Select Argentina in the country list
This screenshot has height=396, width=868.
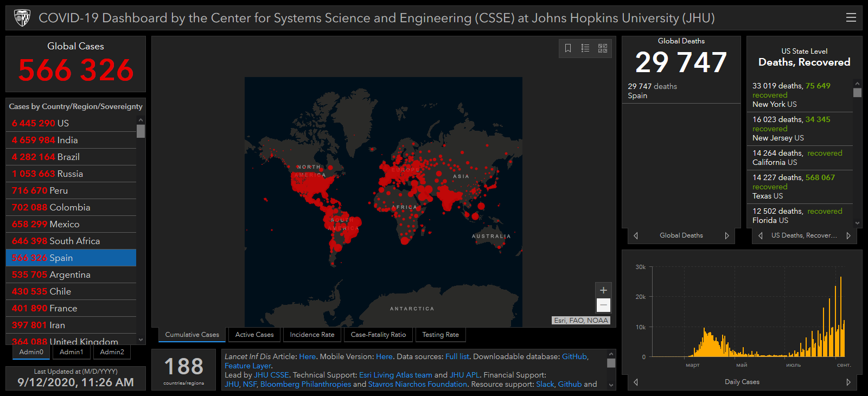pos(71,274)
